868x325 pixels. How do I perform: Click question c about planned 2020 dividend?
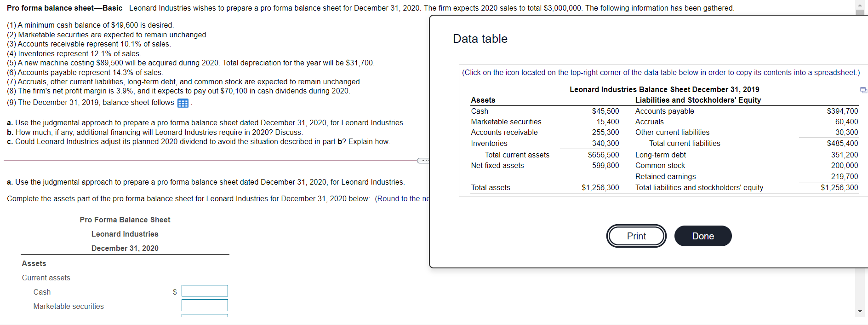tap(198, 141)
